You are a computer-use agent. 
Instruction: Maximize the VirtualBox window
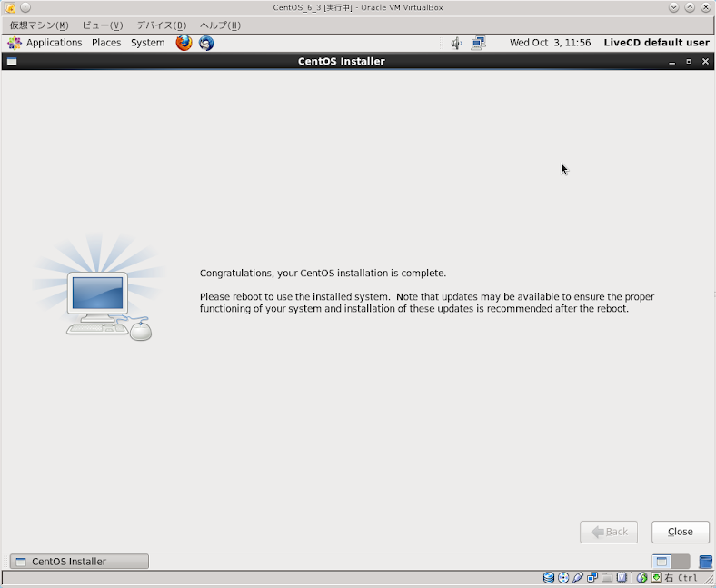[x=690, y=7]
